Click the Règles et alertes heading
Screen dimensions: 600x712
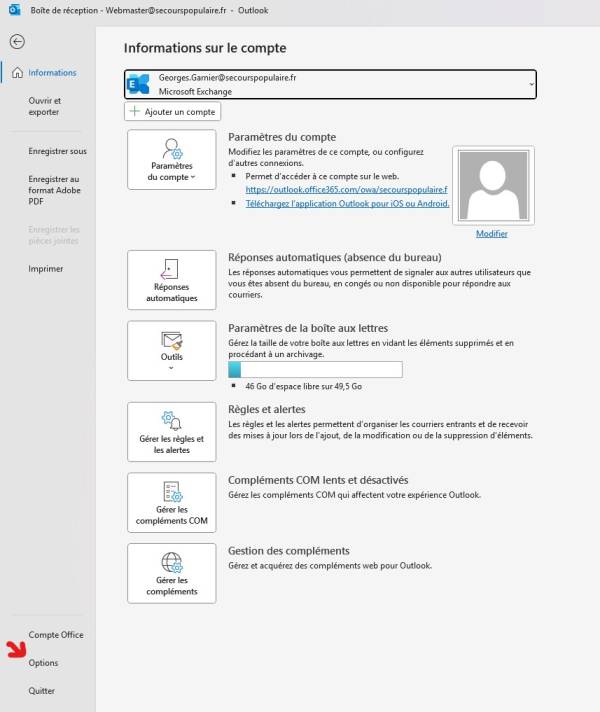tap(267, 410)
